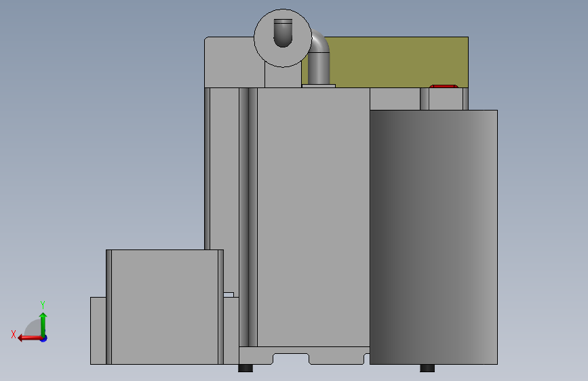Select the olive-green panel at top right
The height and width of the screenshot is (381, 588).
tap(397, 62)
